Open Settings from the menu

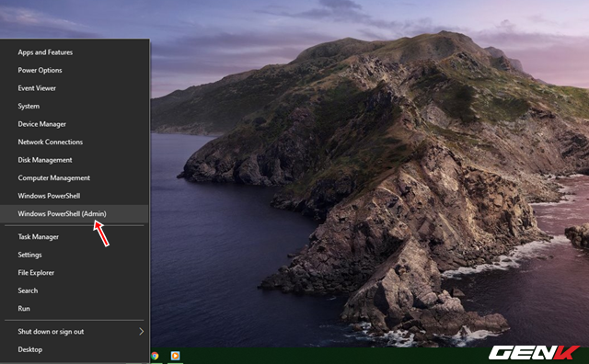tap(75, 255)
